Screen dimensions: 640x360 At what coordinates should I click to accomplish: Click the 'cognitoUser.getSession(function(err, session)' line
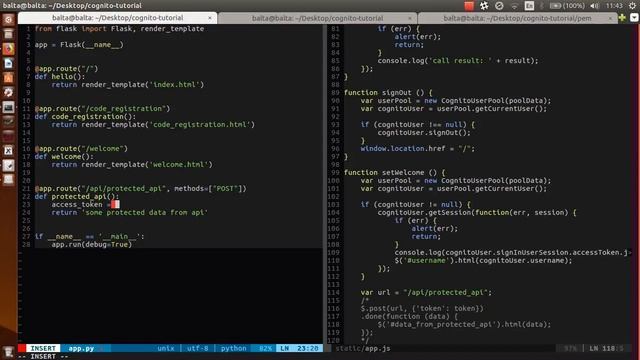click(x=476, y=212)
